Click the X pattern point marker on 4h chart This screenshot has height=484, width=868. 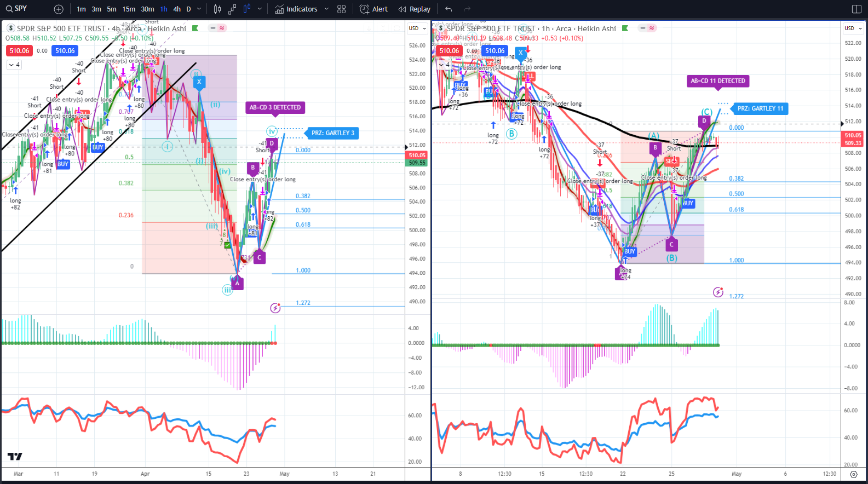[x=199, y=82]
